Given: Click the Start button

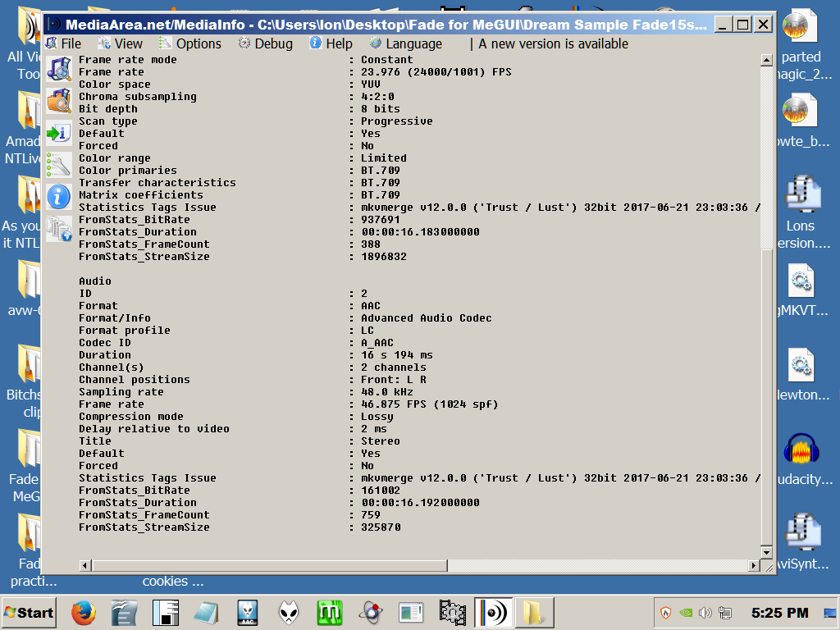Looking at the screenshot, I should [x=29, y=612].
